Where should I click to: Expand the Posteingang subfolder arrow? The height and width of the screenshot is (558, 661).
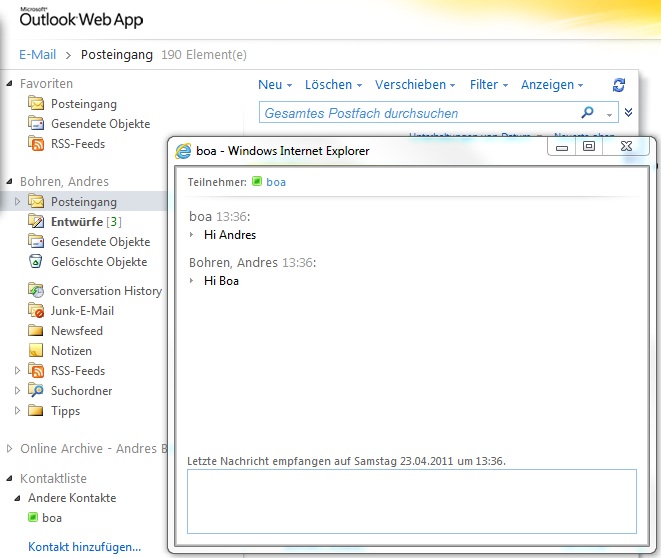tap(17, 201)
